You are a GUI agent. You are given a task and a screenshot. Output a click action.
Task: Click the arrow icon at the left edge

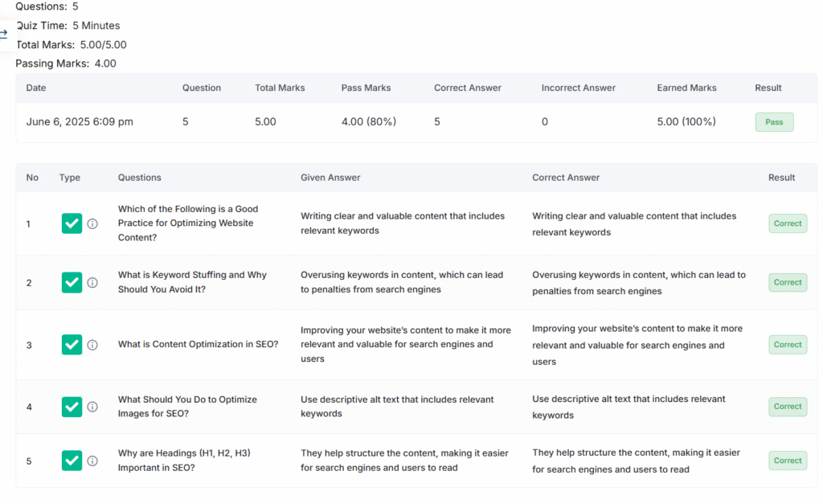tap(4, 34)
